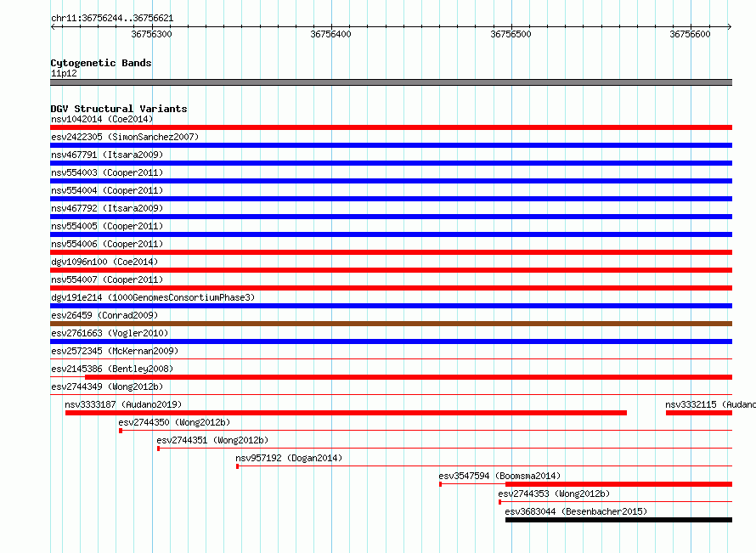Click esv3547594 (Boomsma2014) label
The width and height of the screenshot is (756, 553).
pos(499,476)
